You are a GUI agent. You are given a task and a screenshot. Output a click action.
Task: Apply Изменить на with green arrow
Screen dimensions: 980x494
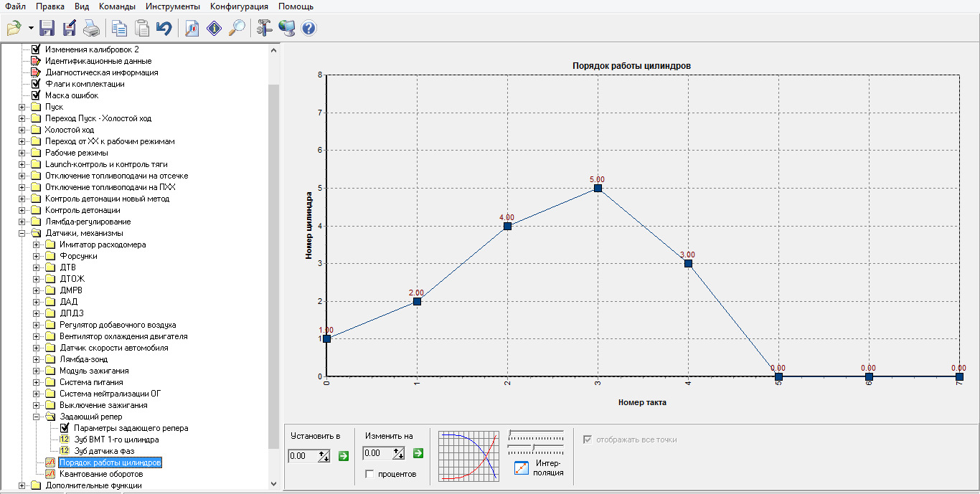pos(418,453)
